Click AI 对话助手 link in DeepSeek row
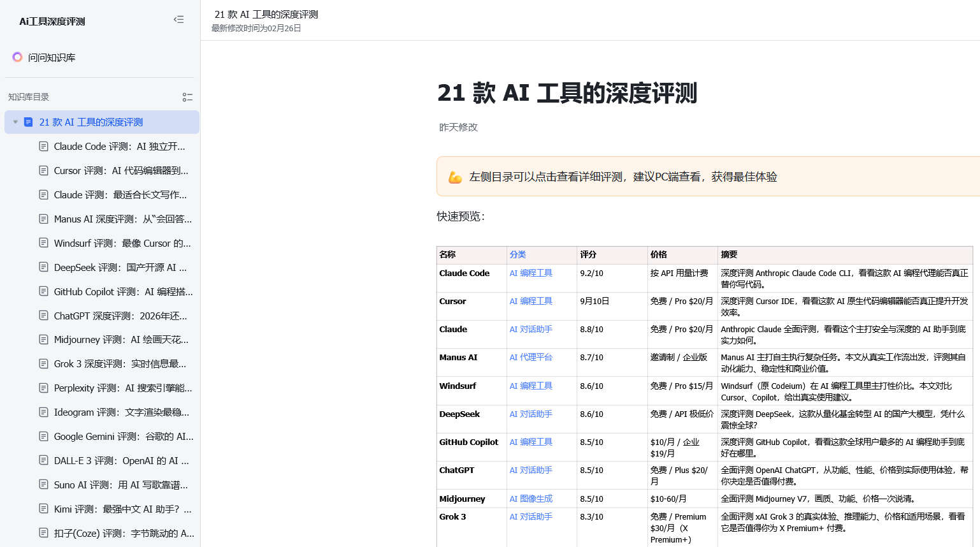This screenshot has height=547, width=980. pyautogui.click(x=531, y=414)
